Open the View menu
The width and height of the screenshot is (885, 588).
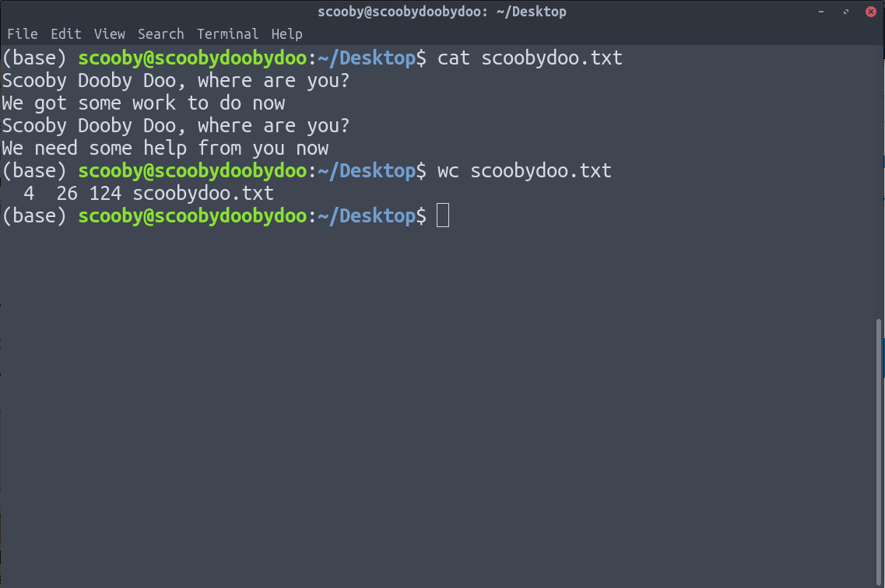click(110, 34)
